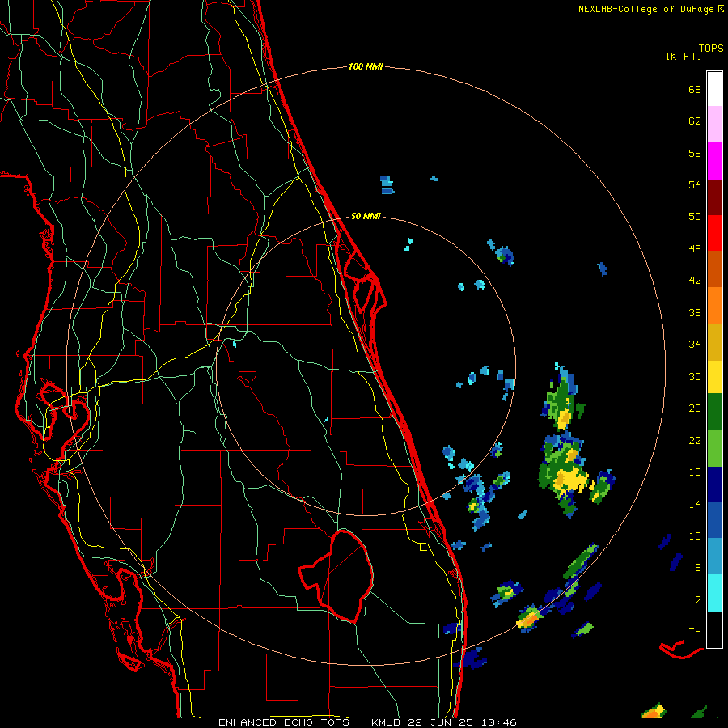Click the "50 NMI" range ring label
The width and height of the screenshot is (728, 728).
click(x=366, y=216)
